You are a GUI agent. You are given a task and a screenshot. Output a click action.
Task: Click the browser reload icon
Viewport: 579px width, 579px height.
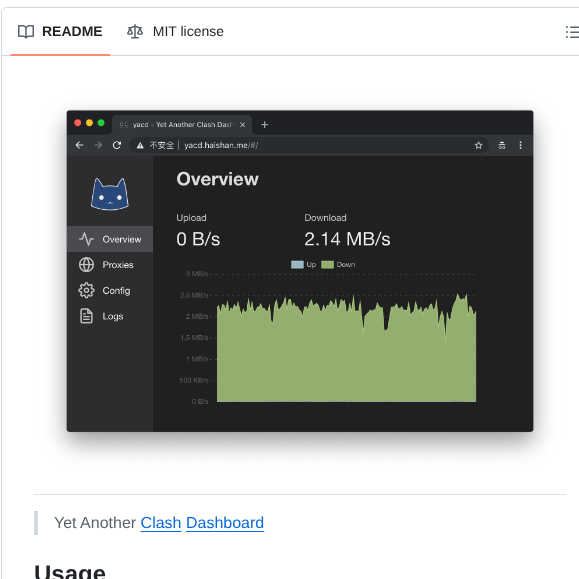pos(117,145)
